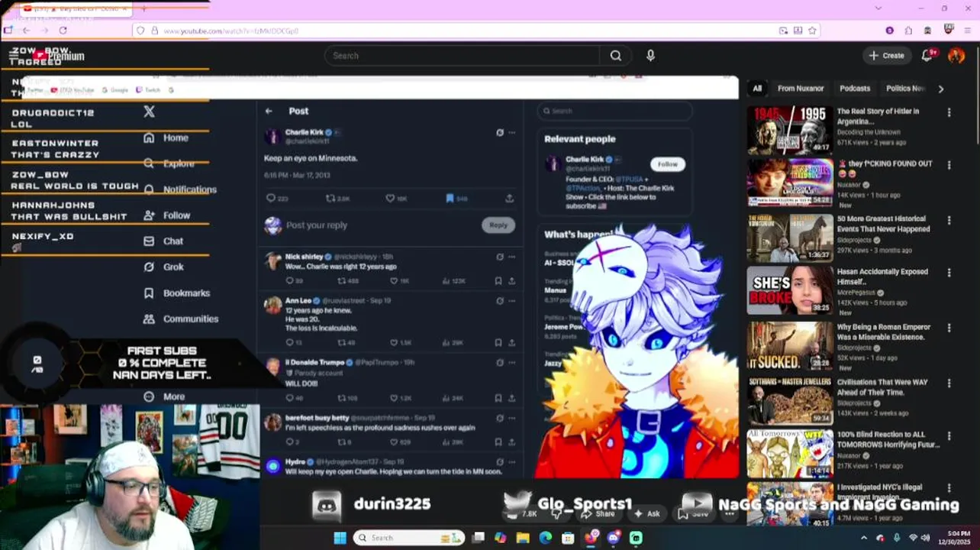Repost Charlie Kirk's post
The image size is (980, 550).
[x=330, y=198]
